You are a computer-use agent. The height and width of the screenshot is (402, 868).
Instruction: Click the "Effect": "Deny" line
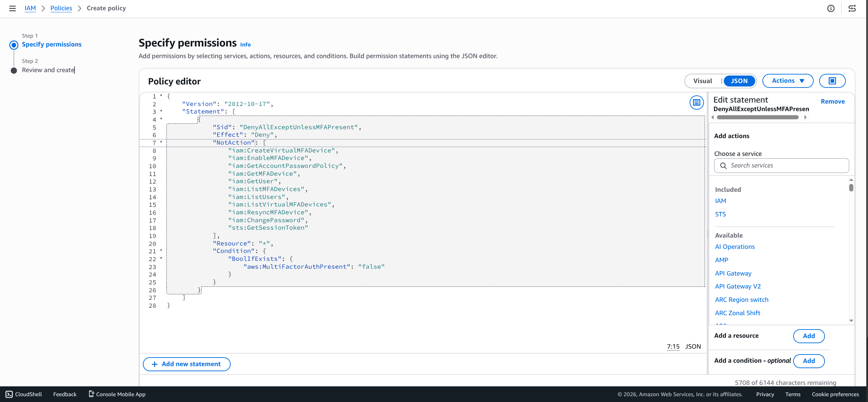(x=245, y=135)
